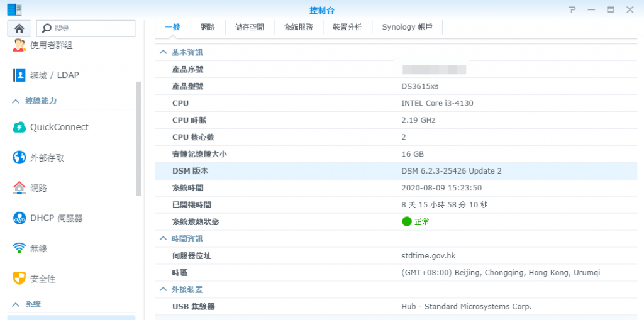This screenshot has height=320, width=644.
Task: Click the 已開機時間 label
Action: [x=192, y=205]
